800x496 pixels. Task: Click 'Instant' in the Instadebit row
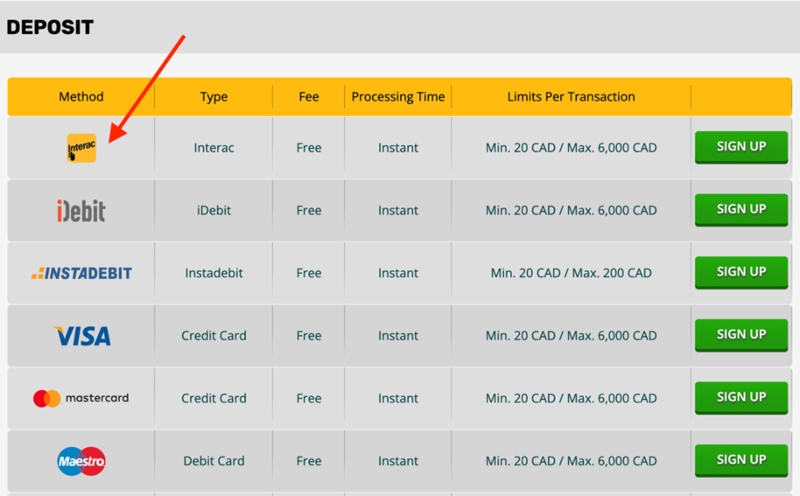pyautogui.click(x=398, y=273)
